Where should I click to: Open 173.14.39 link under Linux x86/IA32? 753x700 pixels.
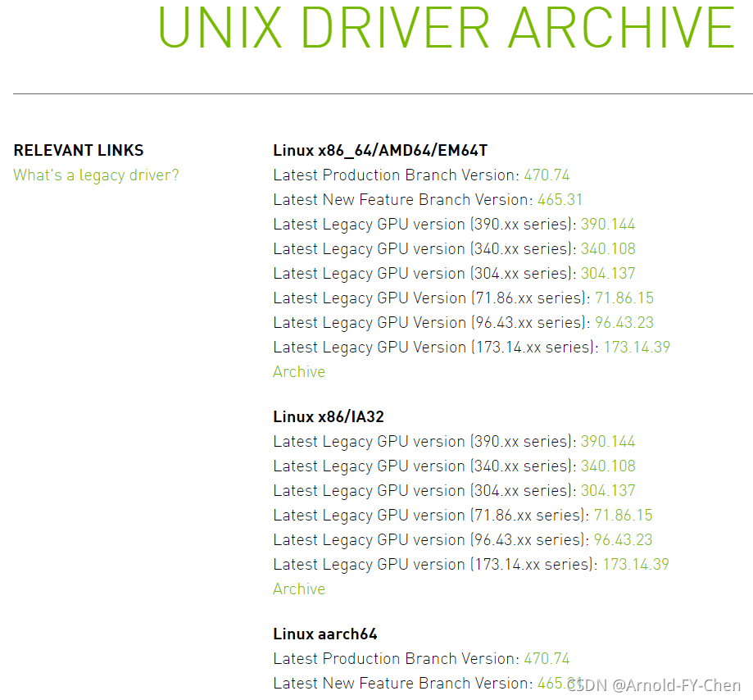coord(635,564)
